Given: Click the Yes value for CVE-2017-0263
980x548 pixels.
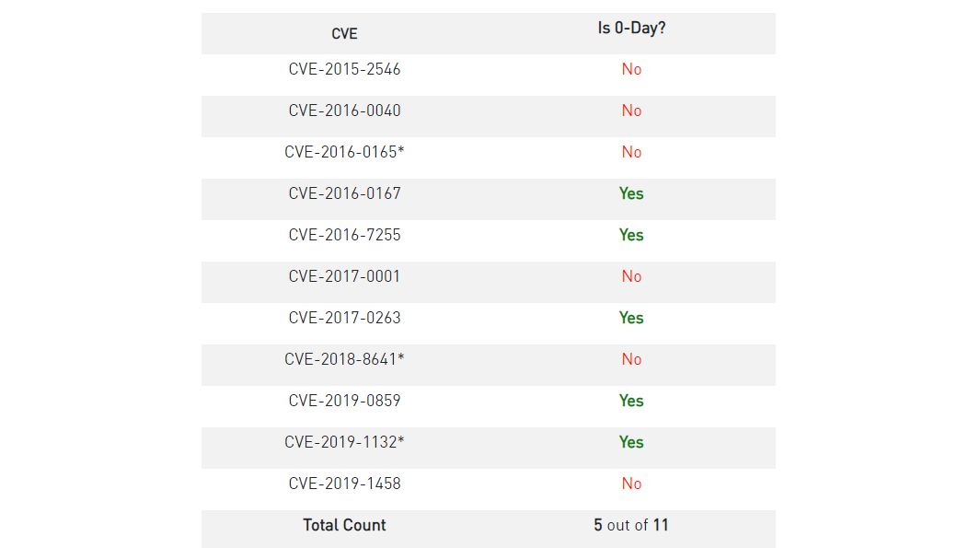Looking at the screenshot, I should (x=631, y=318).
